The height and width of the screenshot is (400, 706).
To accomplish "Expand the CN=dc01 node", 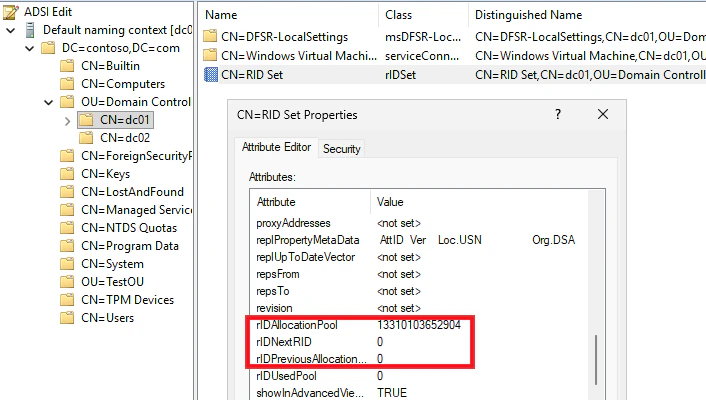I will (x=68, y=121).
